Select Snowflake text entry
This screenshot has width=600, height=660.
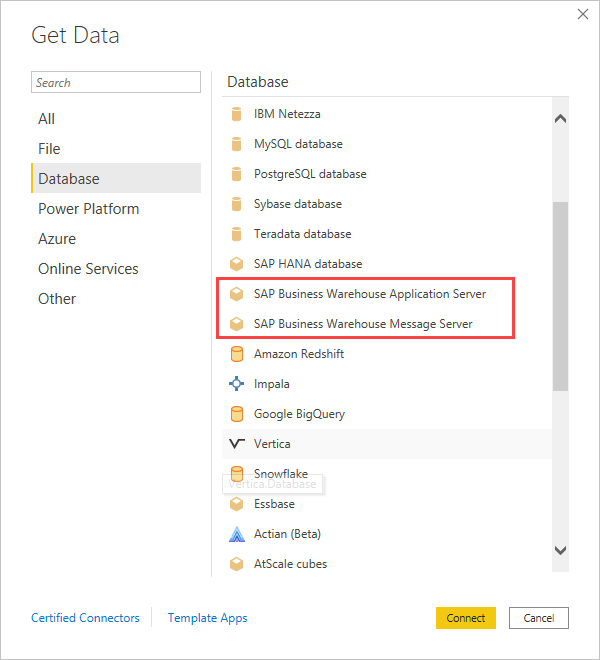281,474
